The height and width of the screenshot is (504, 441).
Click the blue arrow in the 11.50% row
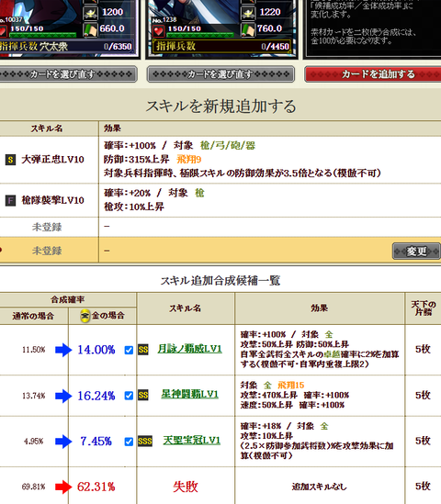63,350
